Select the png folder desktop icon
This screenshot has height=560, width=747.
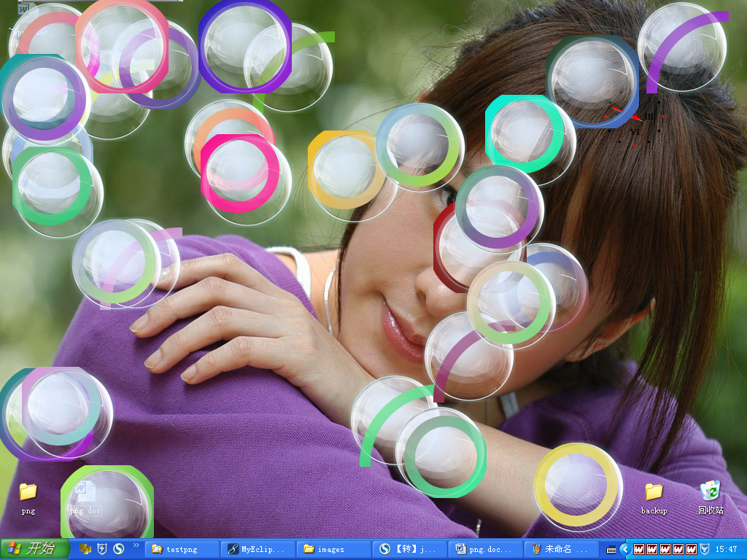(28, 498)
